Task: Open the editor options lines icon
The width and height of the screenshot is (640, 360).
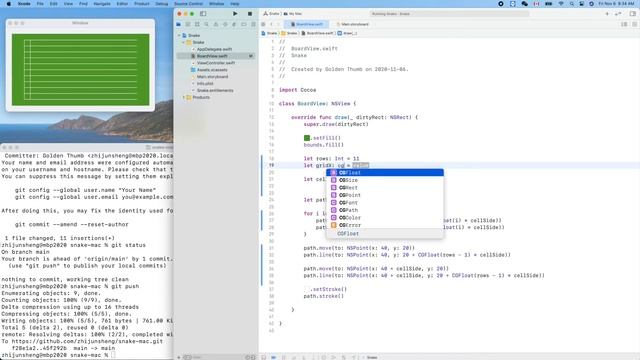Action: pyautogui.click(x=624, y=24)
